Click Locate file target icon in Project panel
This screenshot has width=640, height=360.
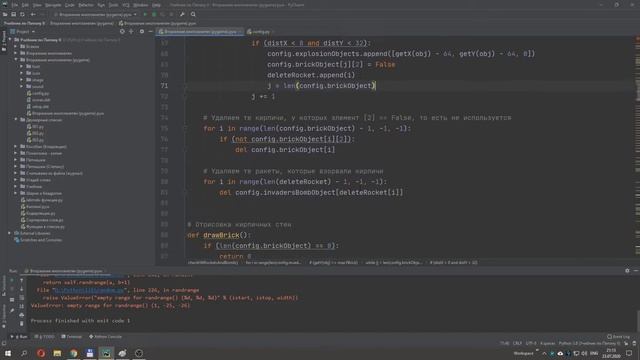(x=122, y=31)
